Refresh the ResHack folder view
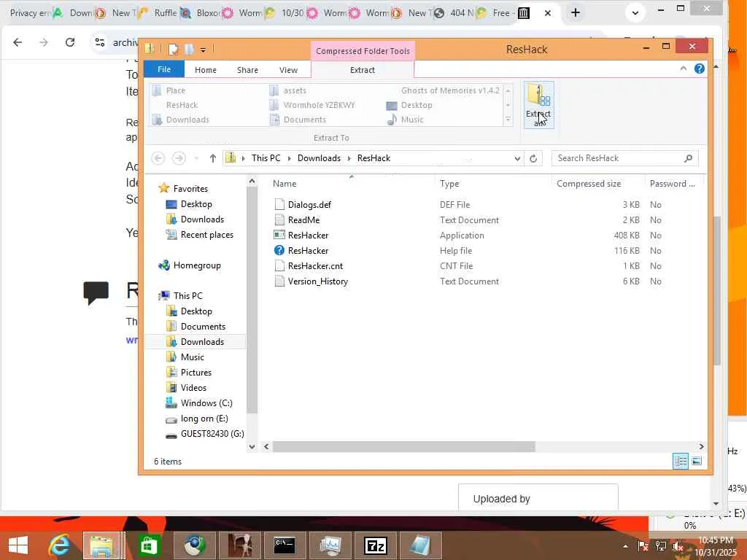The width and height of the screenshot is (747, 560). 533,158
